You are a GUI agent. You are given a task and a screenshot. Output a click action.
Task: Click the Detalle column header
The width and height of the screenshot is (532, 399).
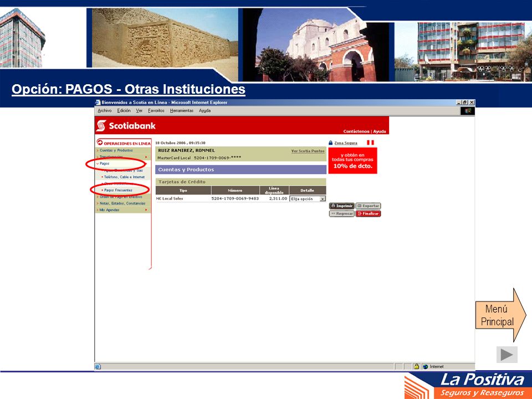click(308, 190)
